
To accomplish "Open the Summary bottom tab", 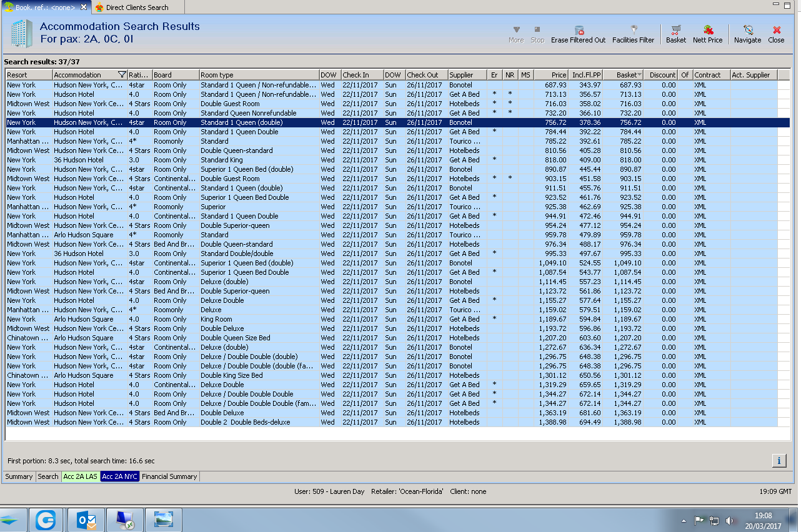I will tap(19, 476).
